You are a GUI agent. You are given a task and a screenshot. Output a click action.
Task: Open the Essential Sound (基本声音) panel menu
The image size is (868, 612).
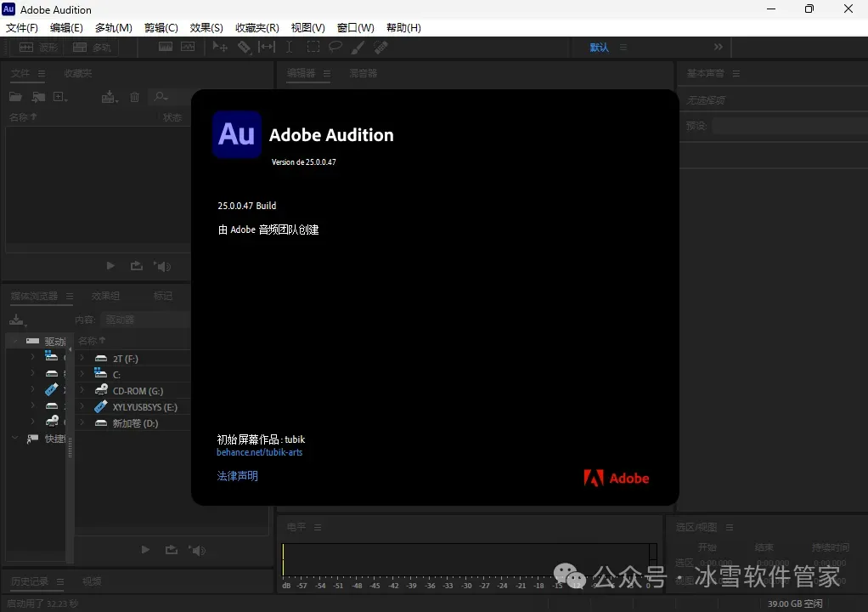point(736,73)
